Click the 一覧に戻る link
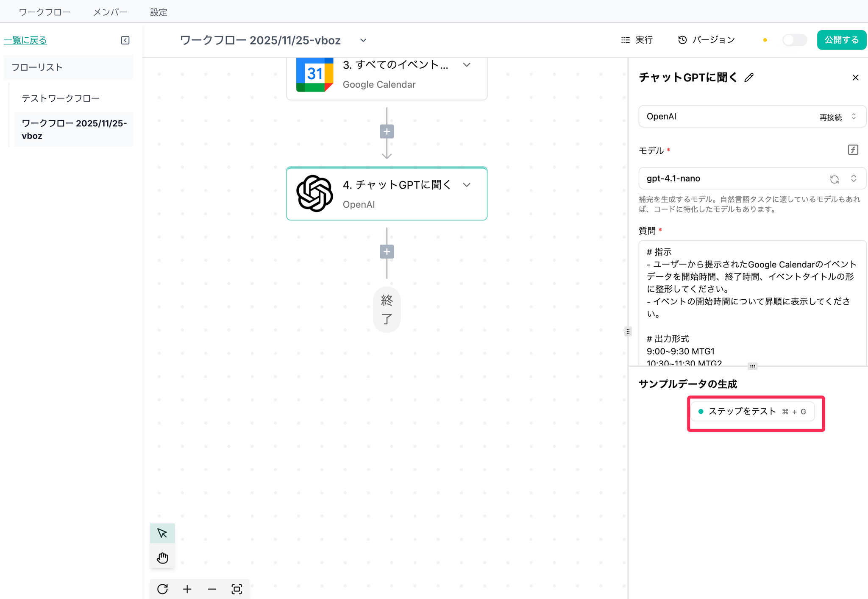The image size is (868, 599). (25, 40)
